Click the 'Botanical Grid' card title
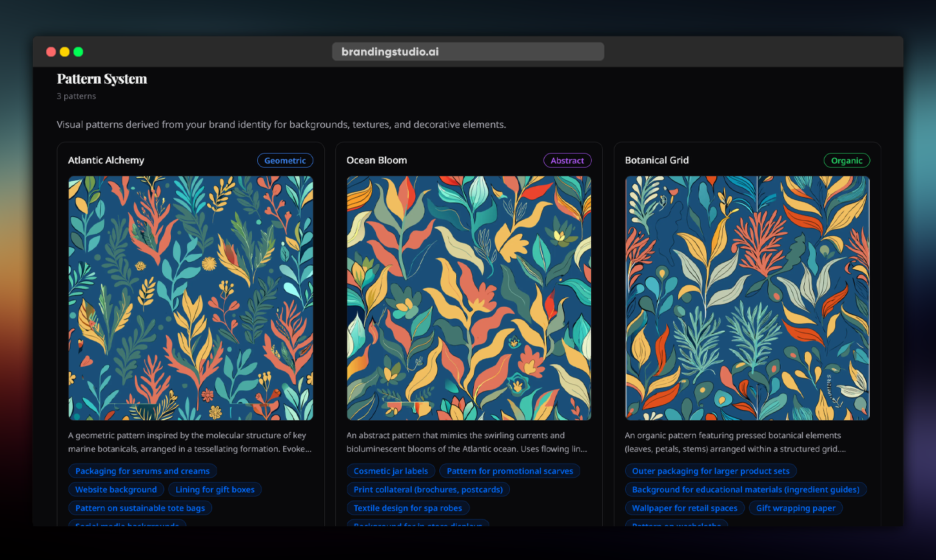Screen dimensions: 936x560 657,160
